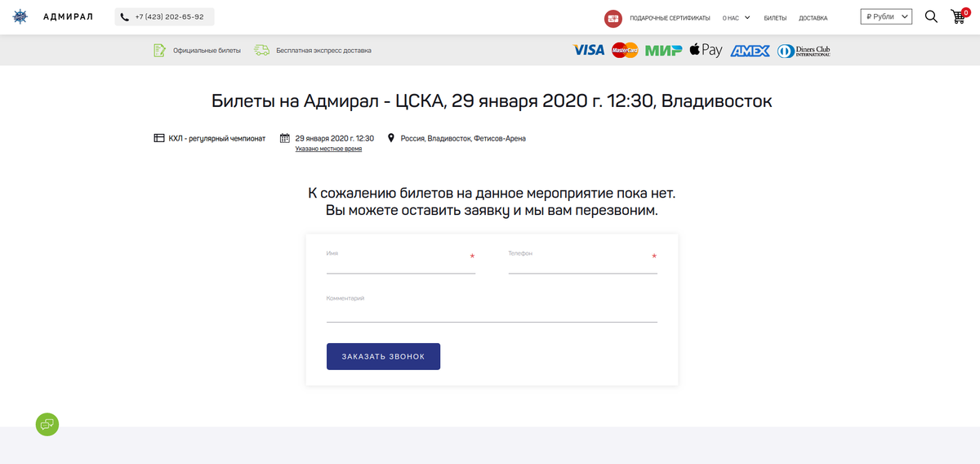
Task: Click the cart item count badge
Action: (966, 12)
